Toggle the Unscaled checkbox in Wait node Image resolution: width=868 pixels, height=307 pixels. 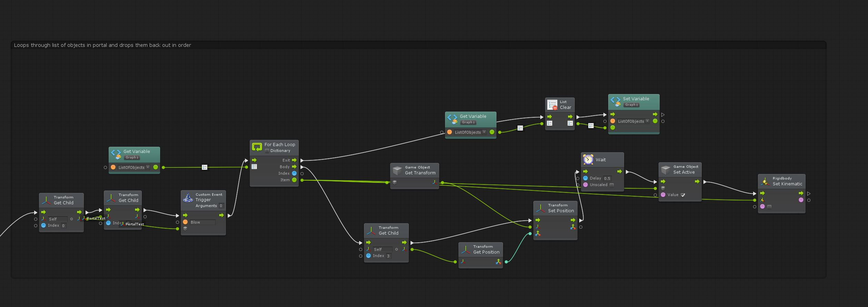612,185
